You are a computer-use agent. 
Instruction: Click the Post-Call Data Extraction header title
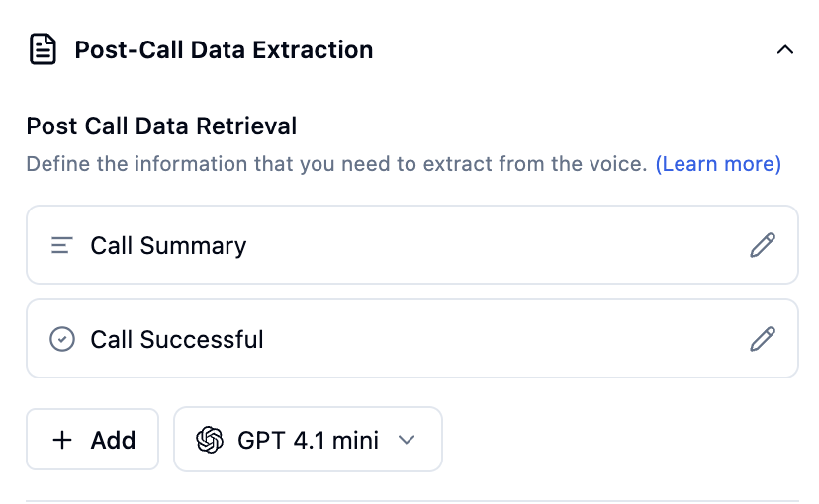click(x=224, y=49)
